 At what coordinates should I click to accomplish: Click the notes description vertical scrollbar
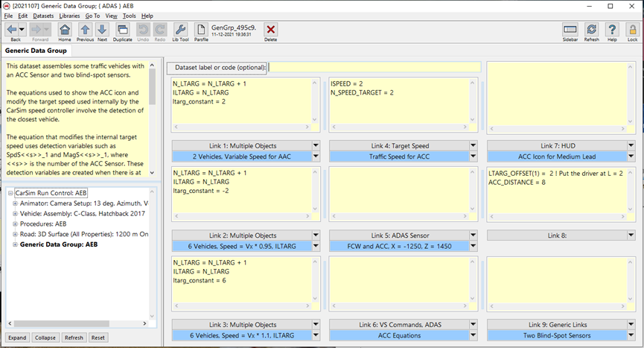152,118
